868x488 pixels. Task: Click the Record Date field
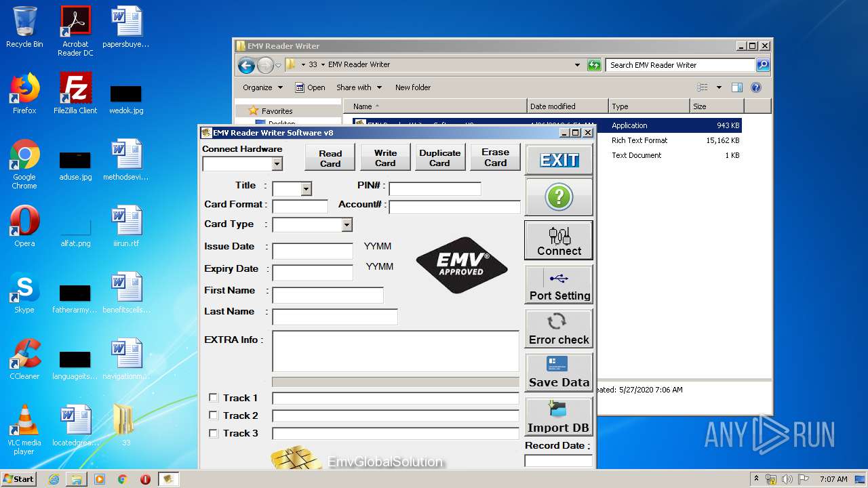click(558, 461)
